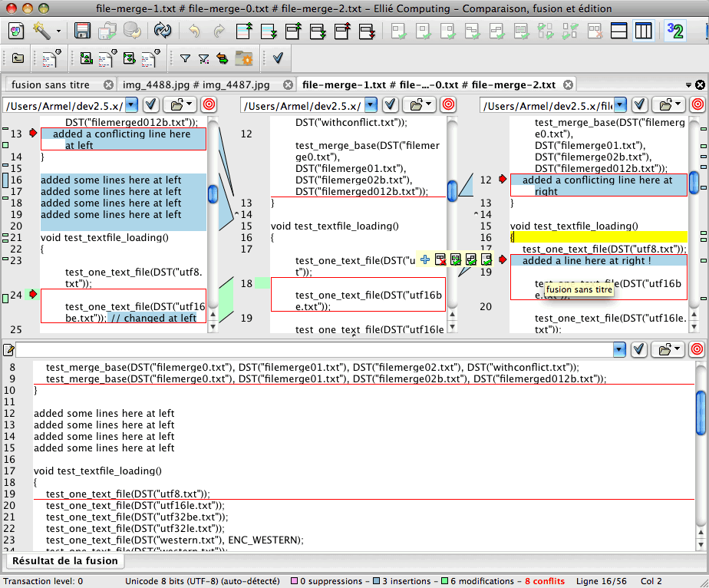Click '8 conflits' in status bar
Viewport: 709px width, 588px height.
545,581
